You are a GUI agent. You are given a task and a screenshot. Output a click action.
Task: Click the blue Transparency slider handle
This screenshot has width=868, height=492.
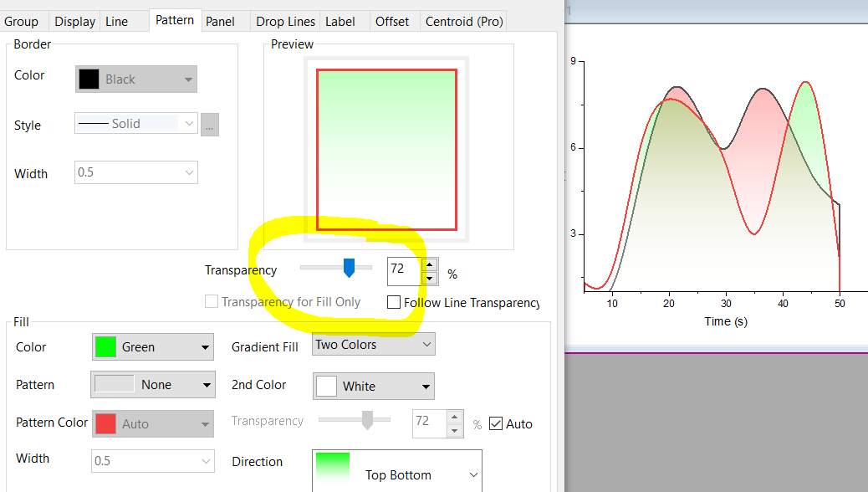[x=349, y=268]
